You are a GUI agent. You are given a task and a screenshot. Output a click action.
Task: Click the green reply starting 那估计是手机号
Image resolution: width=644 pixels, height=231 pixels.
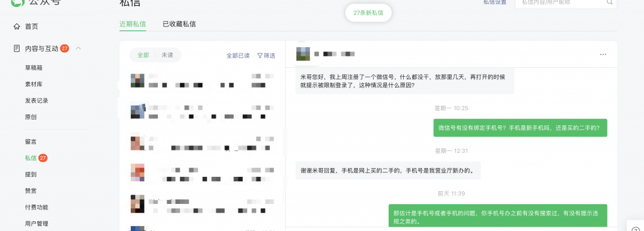click(498, 216)
